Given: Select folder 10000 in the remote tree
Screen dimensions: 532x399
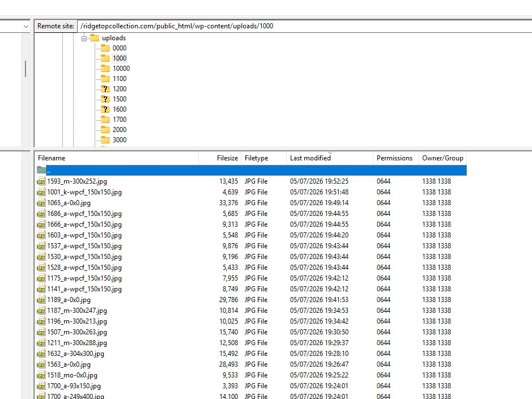Looking at the screenshot, I should [121, 69].
